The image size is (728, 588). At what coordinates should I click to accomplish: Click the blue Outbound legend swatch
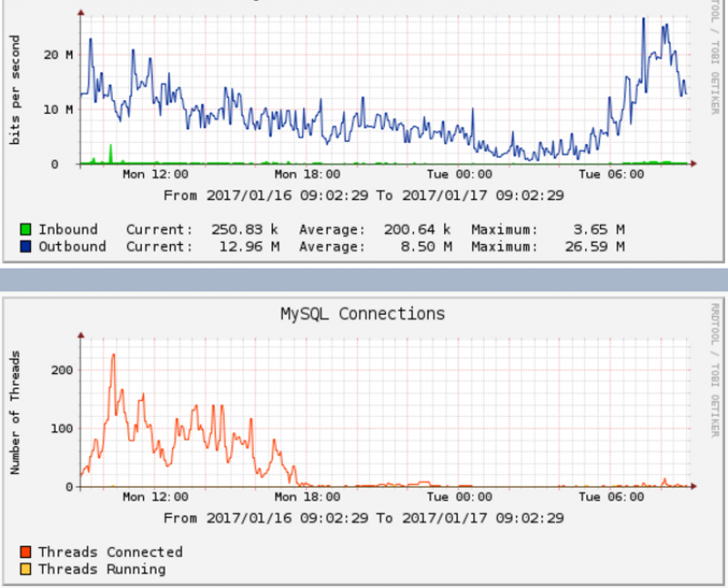[25, 246]
